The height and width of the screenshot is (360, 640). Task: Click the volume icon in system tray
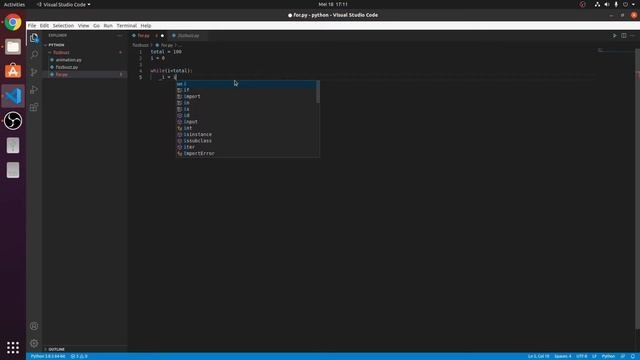tap(607, 4)
